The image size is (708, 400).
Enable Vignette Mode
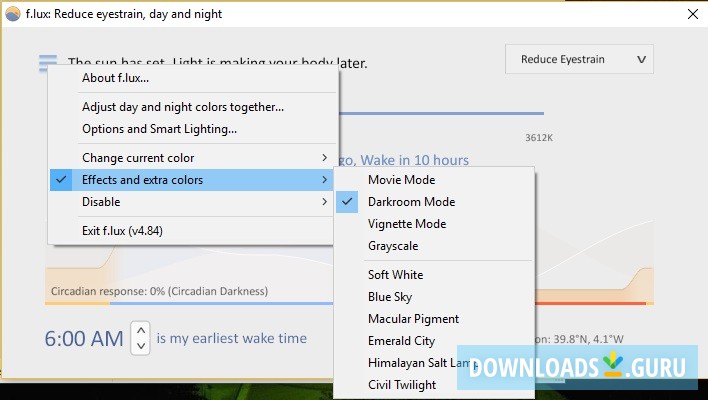(x=434, y=224)
